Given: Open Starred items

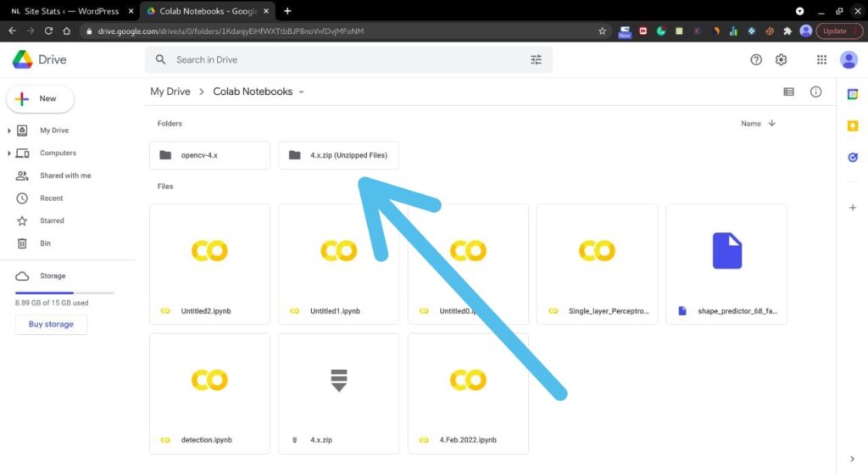Looking at the screenshot, I should [52, 221].
